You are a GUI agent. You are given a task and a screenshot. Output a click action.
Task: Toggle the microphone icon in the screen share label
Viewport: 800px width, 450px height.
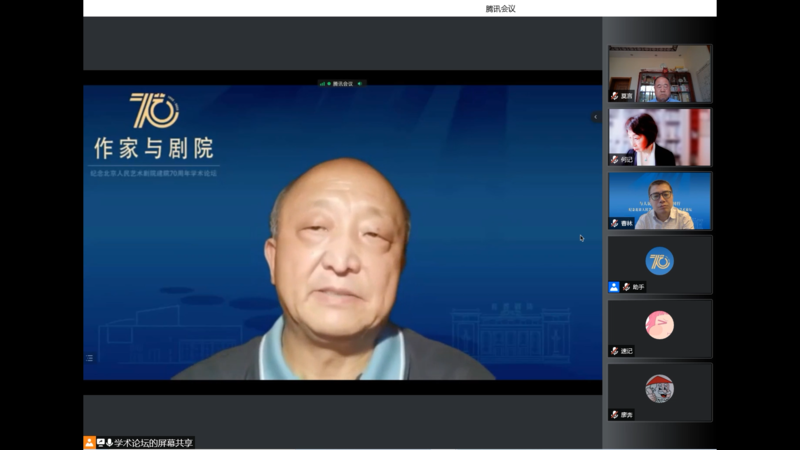coord(109,442)
